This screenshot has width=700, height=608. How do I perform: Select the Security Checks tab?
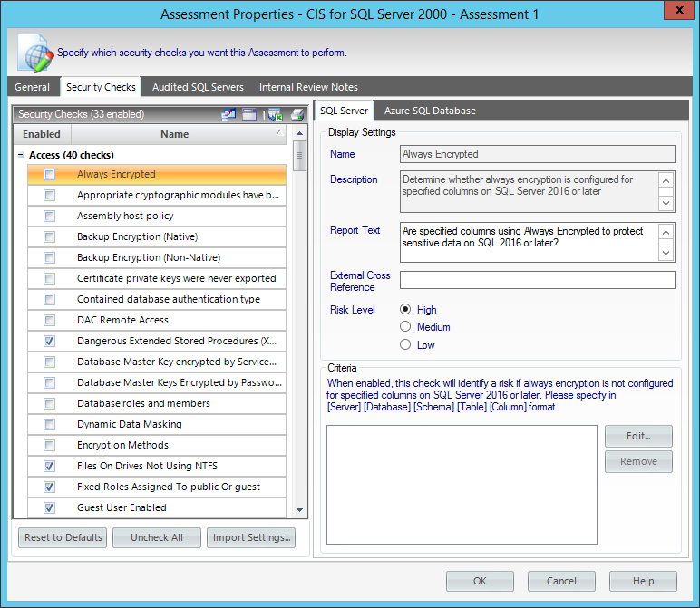pos(101,87)
